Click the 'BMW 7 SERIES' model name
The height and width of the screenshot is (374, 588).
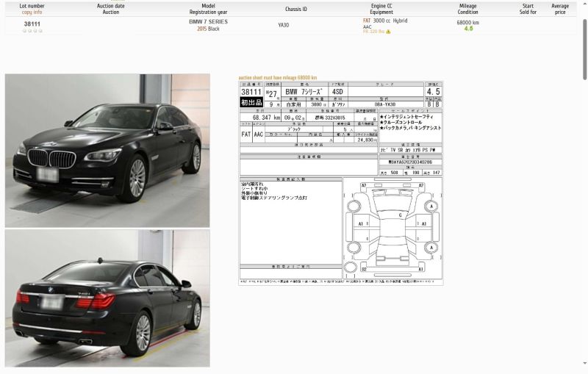pos(208,22)
